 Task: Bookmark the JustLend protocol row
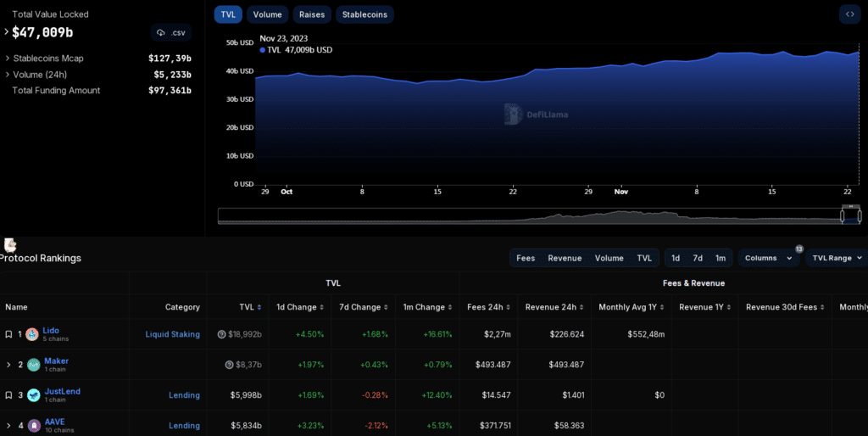pyautogui.click(x=8, y=395)
